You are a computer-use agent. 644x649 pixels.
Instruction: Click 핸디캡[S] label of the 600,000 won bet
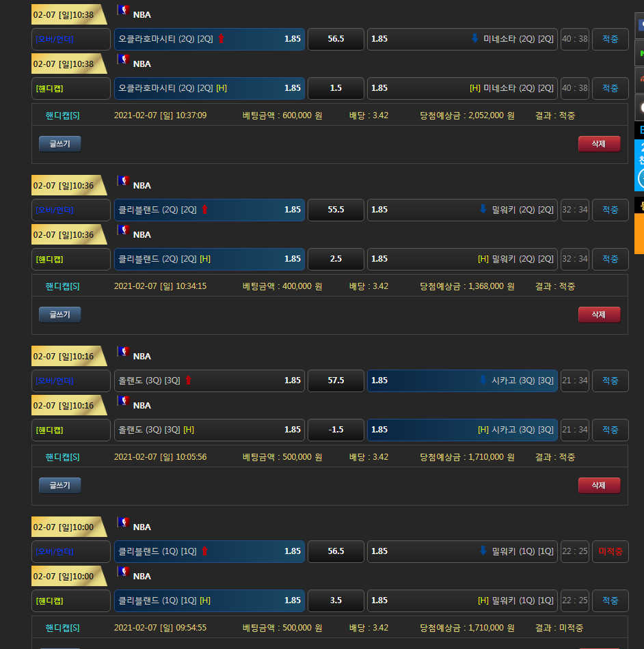tap(62, 115)
